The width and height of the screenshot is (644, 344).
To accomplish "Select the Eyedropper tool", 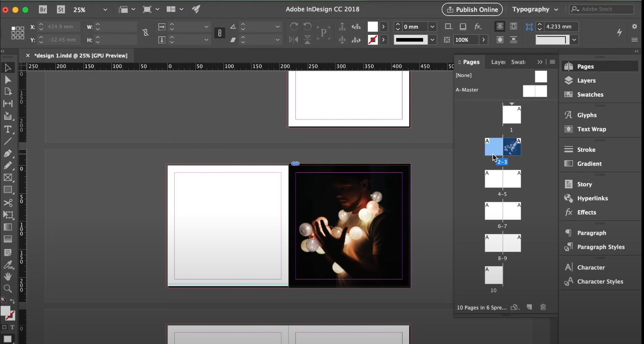I will coord(8,265).
